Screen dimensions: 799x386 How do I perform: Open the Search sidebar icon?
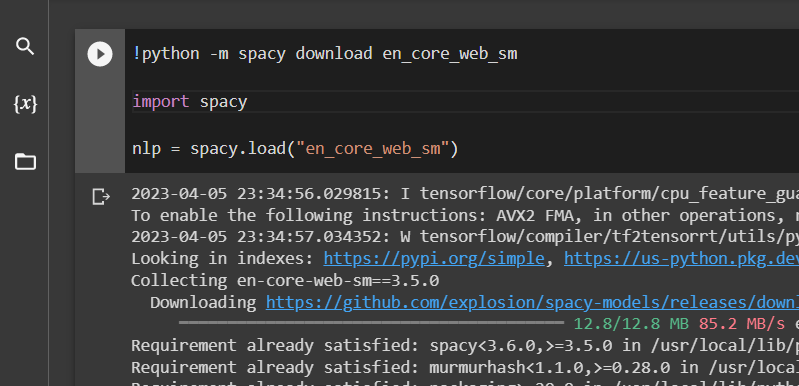click(25, 47)
